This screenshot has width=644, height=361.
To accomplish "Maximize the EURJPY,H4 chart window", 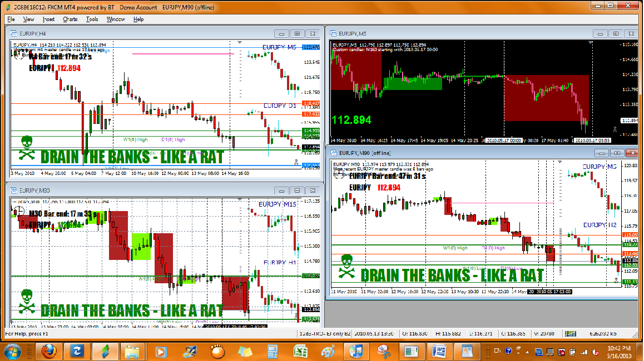I will pyautogui.click(x=297, y=34).
